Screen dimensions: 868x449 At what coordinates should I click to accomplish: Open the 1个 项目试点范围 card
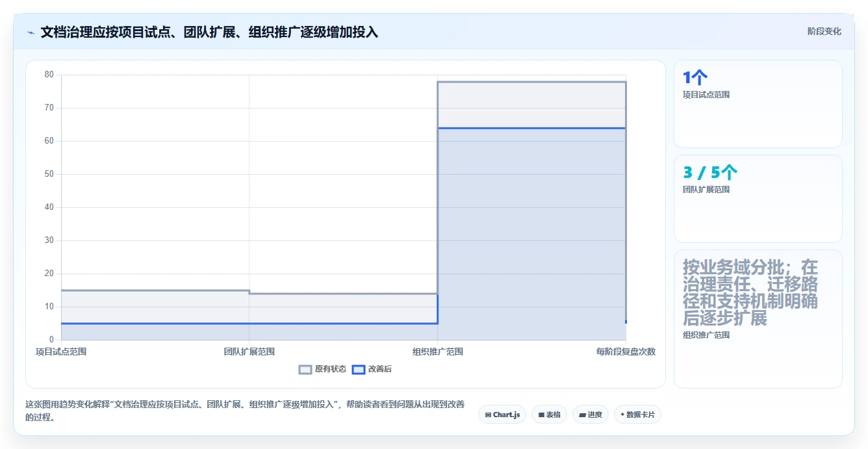758,104
